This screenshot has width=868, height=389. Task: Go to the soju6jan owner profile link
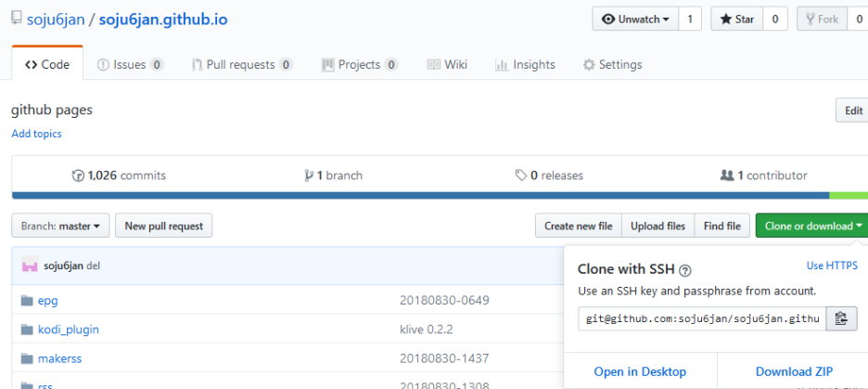(56, 19)
